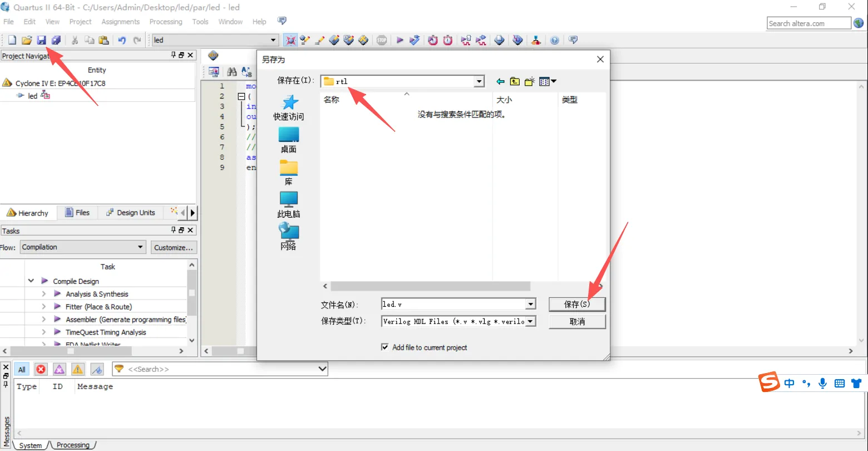Click the Redo arrow icon
The image size is (868, 451).
click(x=137, y=40)
